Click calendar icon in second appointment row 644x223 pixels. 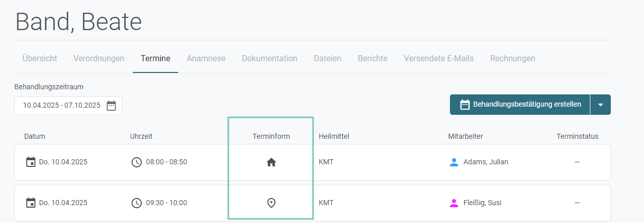tap(31, 203)
